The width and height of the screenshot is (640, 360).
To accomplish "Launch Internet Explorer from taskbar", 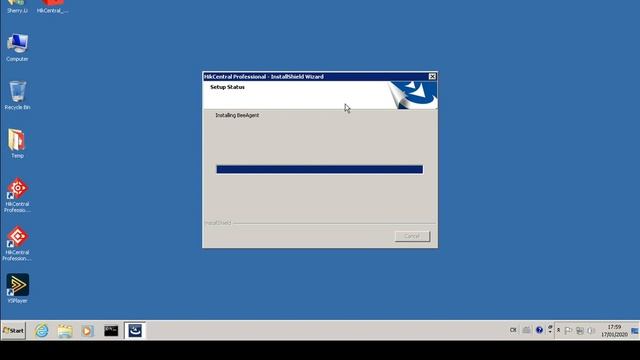I will pyautogui.click(x=41, y=331).
